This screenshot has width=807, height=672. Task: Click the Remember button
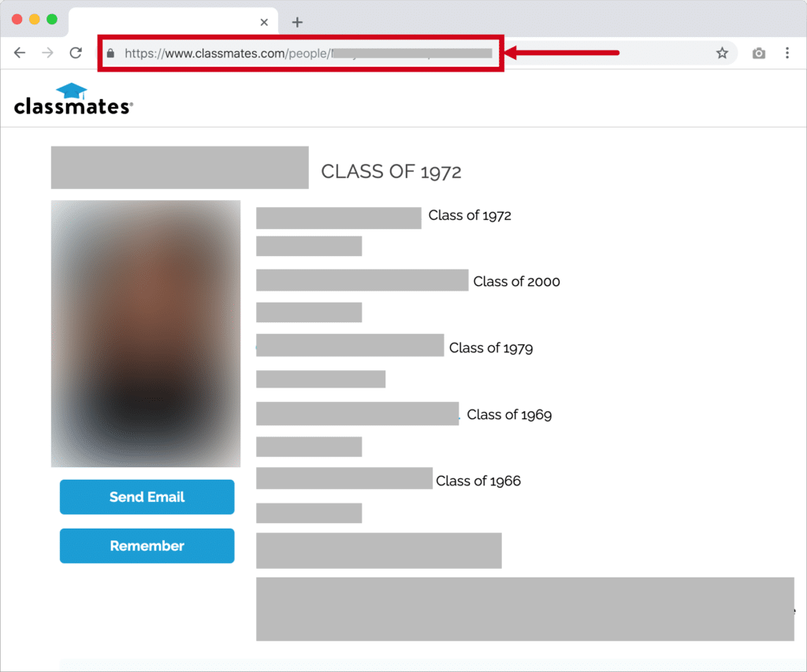(x=147, y=545)
